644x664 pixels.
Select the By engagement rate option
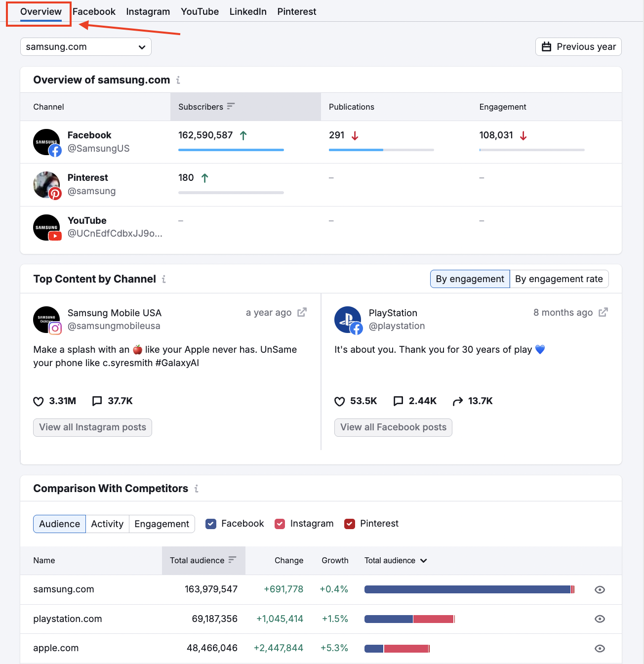click(x=560, y=279)
